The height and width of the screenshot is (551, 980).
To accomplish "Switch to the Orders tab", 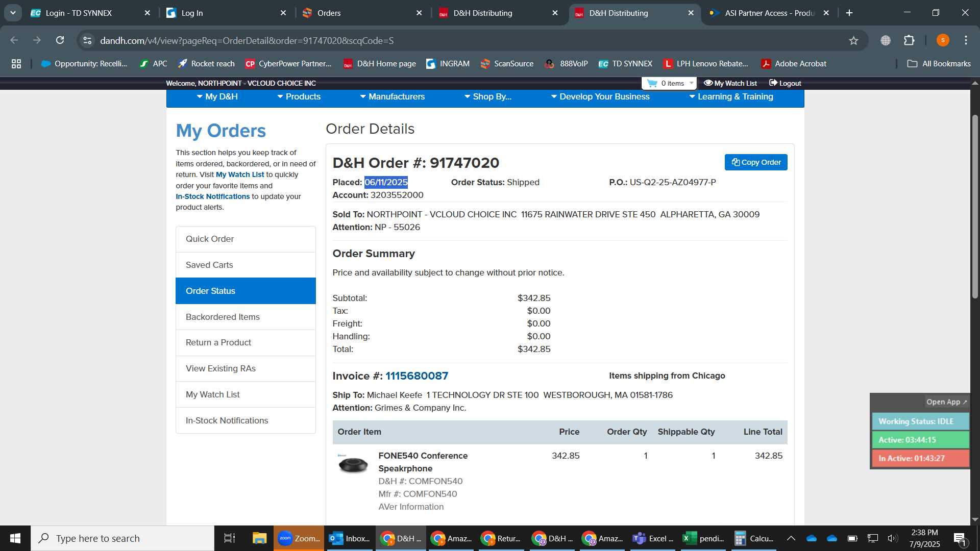I will click(x=361, y=13).
